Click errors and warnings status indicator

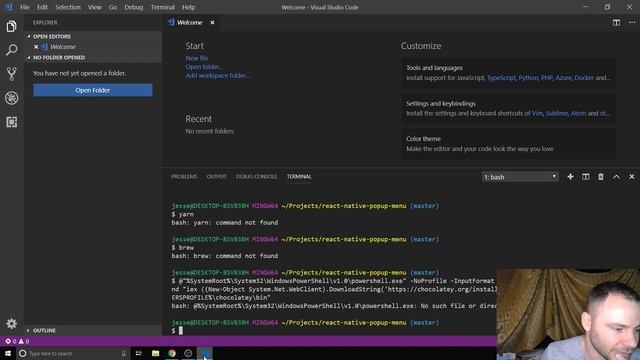[17, 341]
